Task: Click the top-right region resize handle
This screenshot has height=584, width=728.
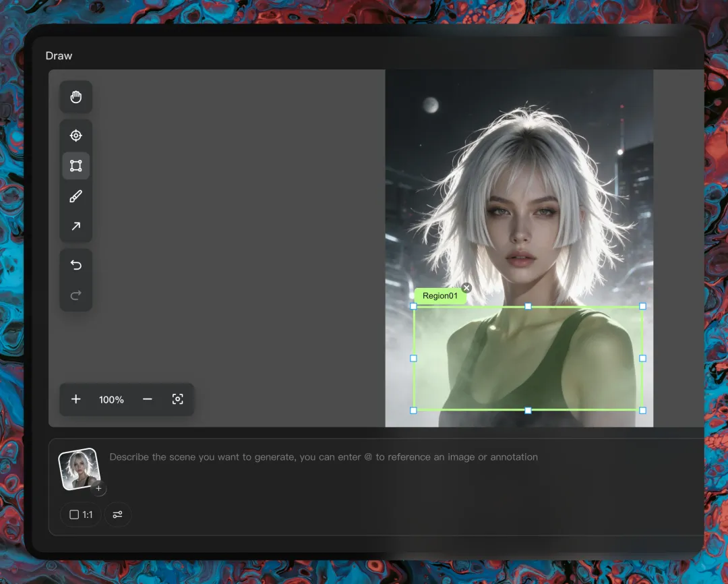Action: pos(642,306)
